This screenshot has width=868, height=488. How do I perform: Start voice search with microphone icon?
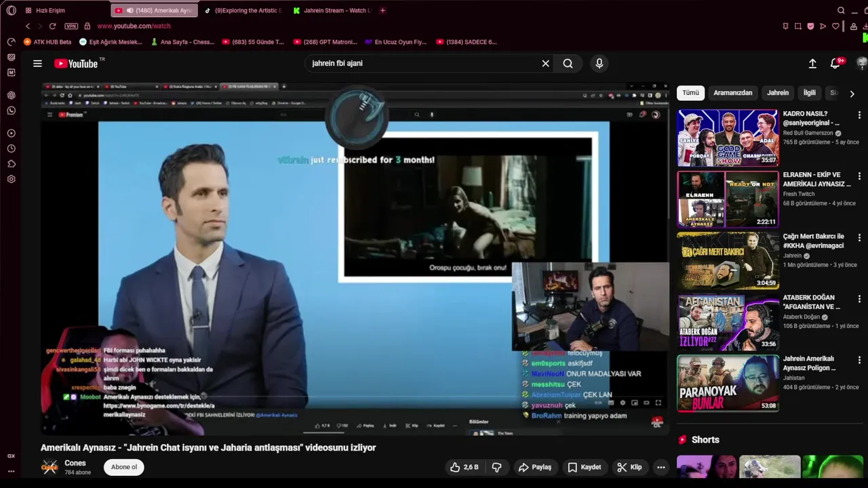599,63
